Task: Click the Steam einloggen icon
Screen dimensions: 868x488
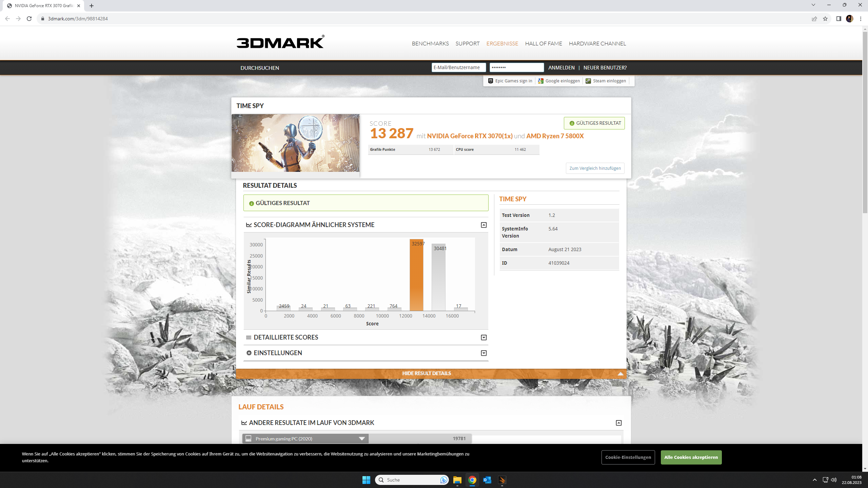Action: [x=588, y=81]
